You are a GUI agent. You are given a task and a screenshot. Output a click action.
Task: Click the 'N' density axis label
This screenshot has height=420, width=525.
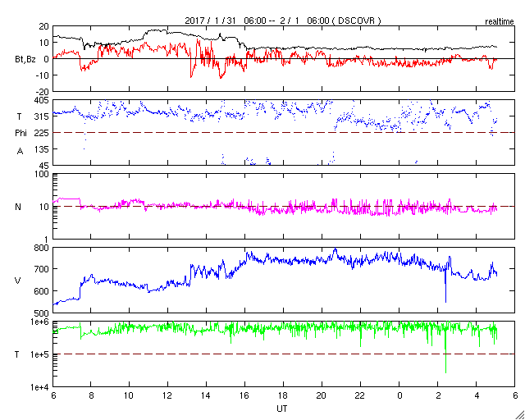(18, 207)
